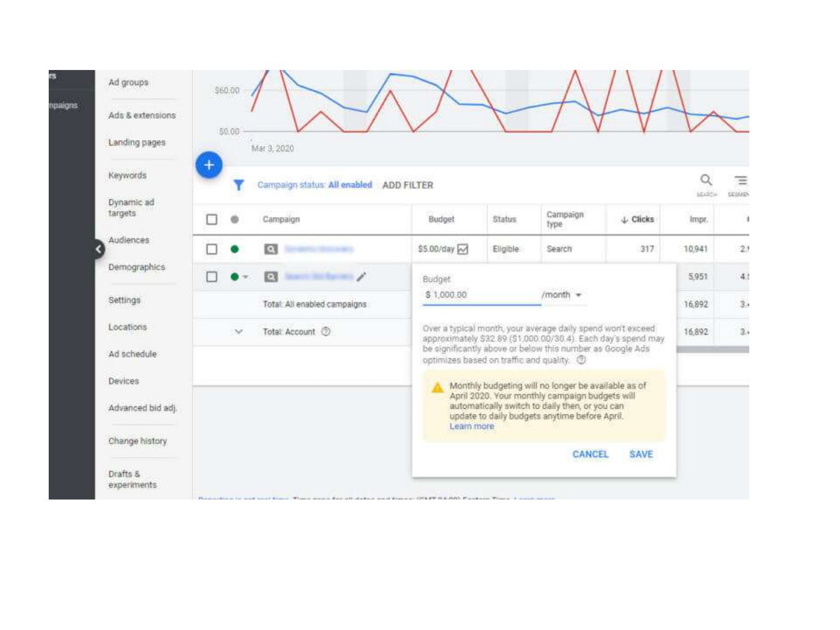Expand the Total: Account row chevron

239,332
